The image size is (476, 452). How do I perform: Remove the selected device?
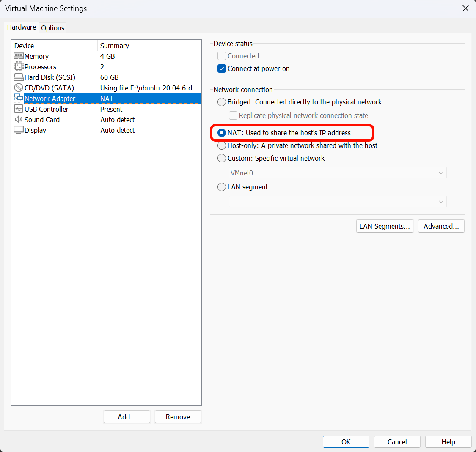click(x=178, y=417)
